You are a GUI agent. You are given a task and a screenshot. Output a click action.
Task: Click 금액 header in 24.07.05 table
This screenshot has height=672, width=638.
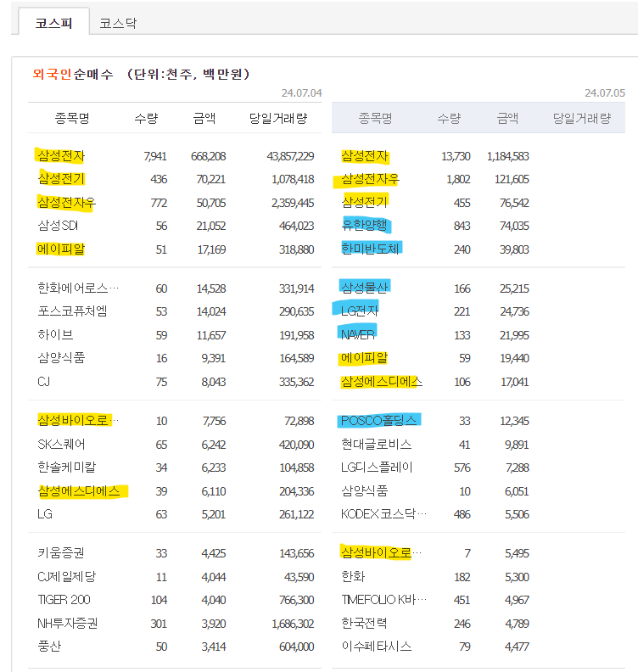(507, 118)
